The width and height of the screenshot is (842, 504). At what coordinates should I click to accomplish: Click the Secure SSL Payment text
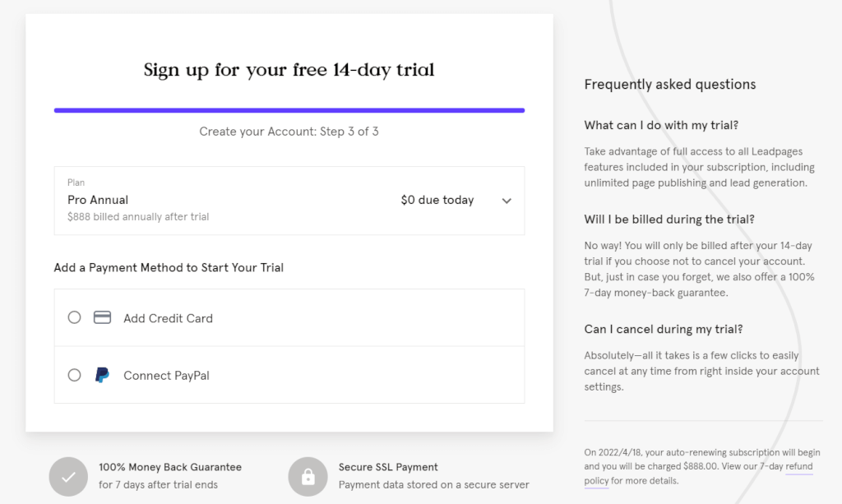pyautogui.click(x=388, y=467)
